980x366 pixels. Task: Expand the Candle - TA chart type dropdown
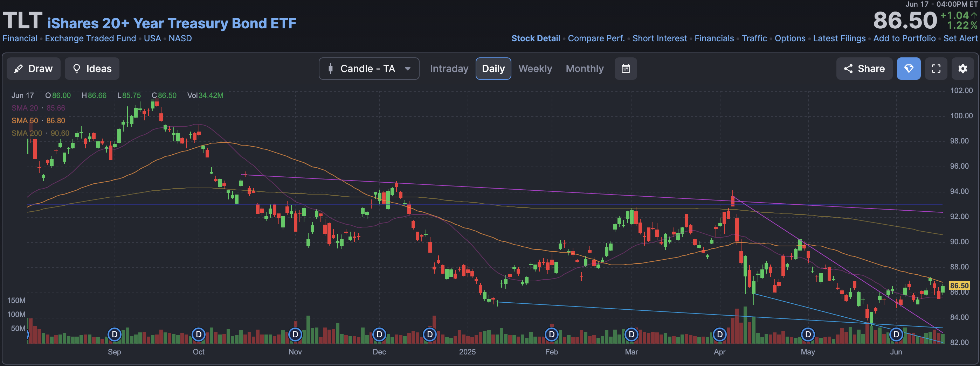[x=369, y=69]
